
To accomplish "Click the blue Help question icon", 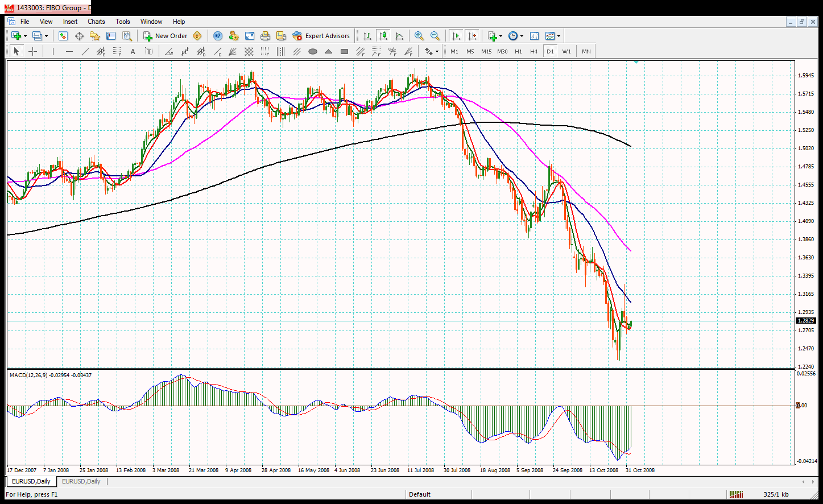I will (x=218, y=36).
